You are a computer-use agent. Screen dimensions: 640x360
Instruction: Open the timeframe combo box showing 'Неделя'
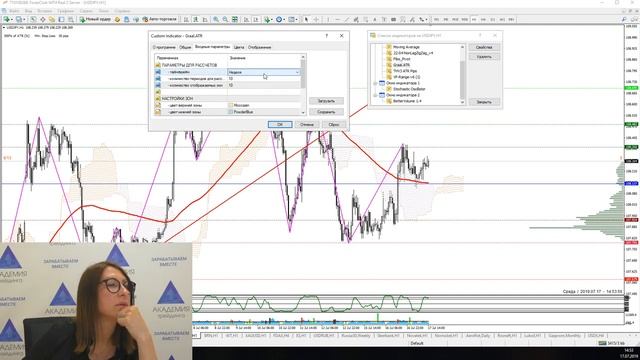tap(264, 72)
